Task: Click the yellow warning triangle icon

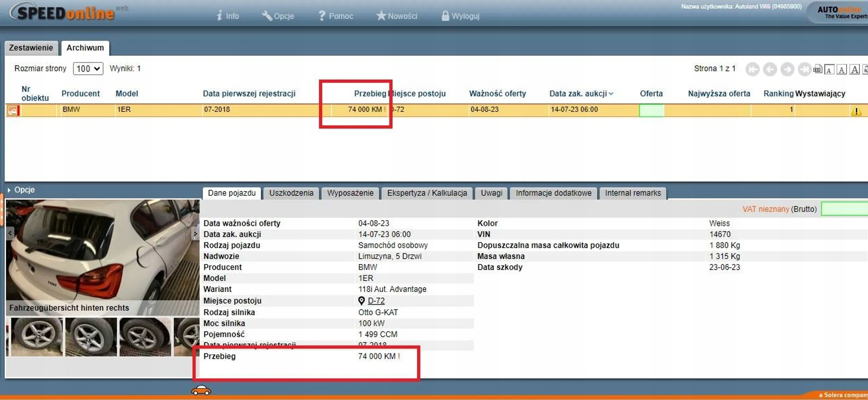Action: click(856, 111)
